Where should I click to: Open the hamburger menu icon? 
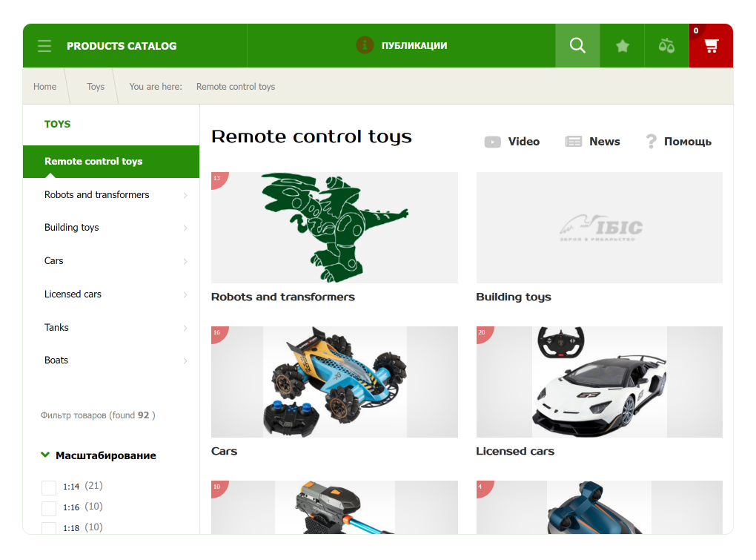click(x=44, y=46)
